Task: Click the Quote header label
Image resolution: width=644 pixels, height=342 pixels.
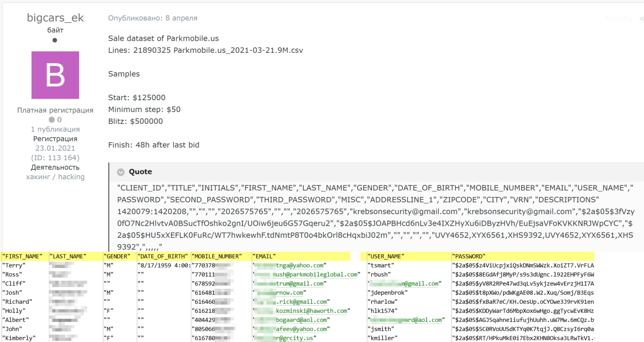Action: (140, 172)
